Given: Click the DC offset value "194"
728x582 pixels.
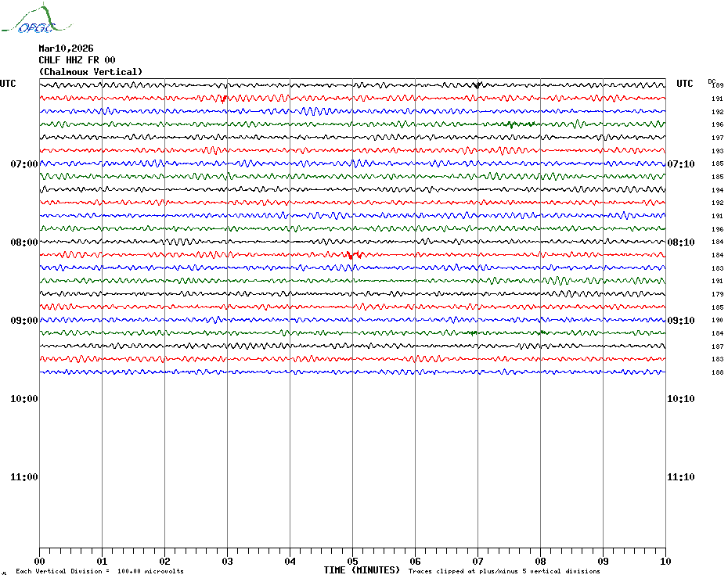Looking at the screenshot, I should pos(718,190).
